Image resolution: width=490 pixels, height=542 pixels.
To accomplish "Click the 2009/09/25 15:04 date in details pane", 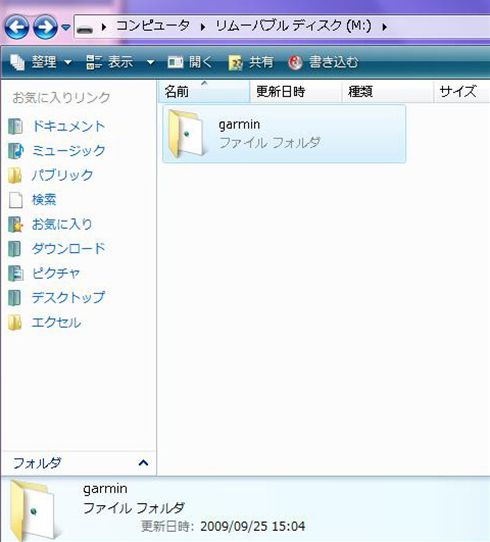I will tap(253, 526).
